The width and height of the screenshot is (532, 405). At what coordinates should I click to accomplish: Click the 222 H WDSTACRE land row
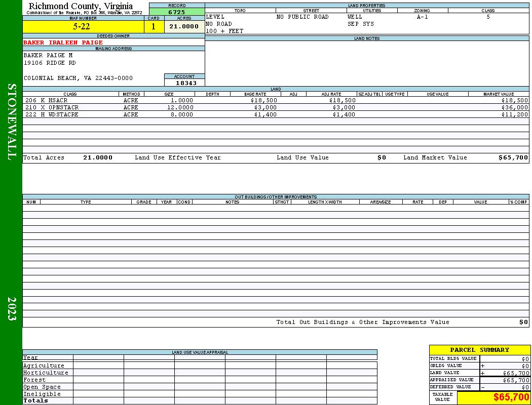[276, 114]
